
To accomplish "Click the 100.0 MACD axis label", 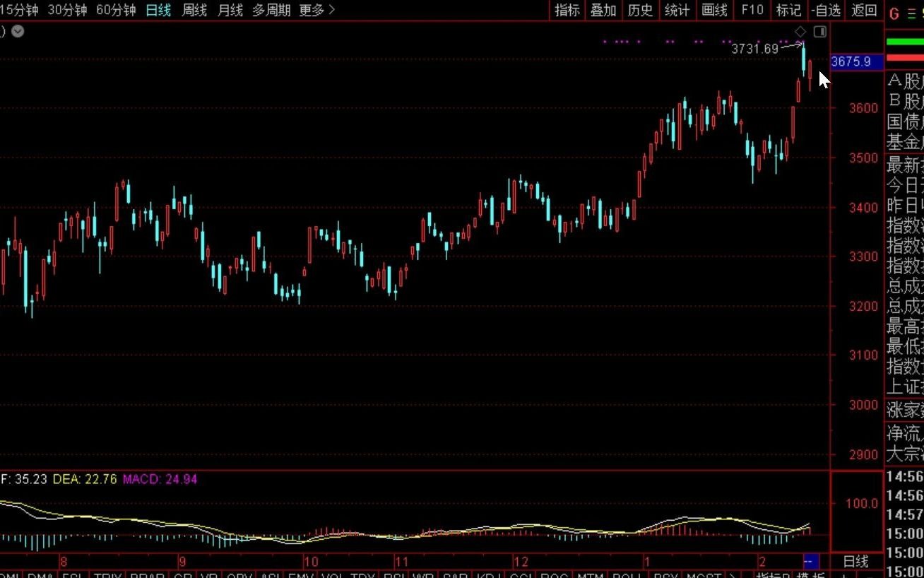I will coord(863,504).
